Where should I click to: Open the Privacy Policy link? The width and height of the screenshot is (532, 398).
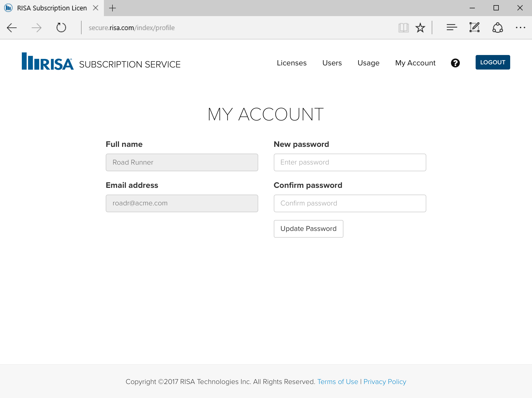385,382
